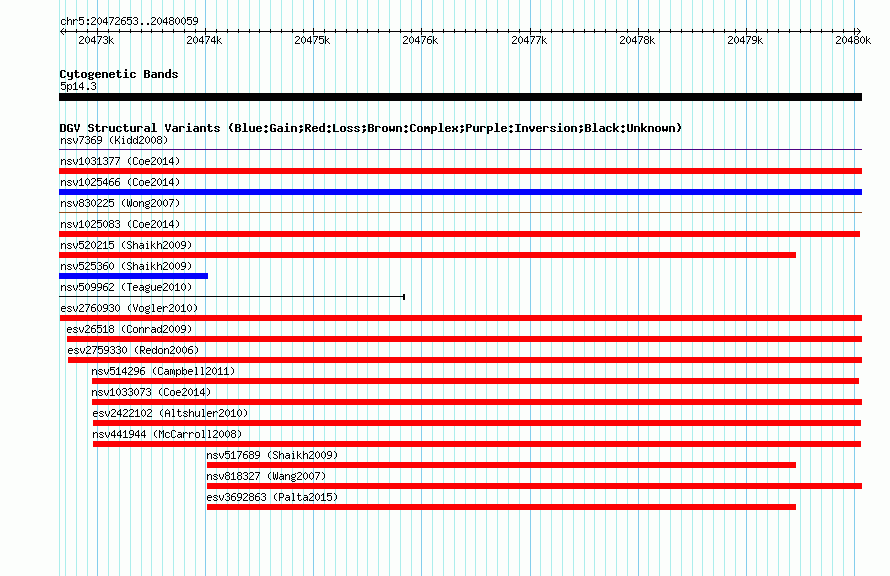890x576 pixels.
Task: Click the 20479k ruler tick label
Action: 745,40
